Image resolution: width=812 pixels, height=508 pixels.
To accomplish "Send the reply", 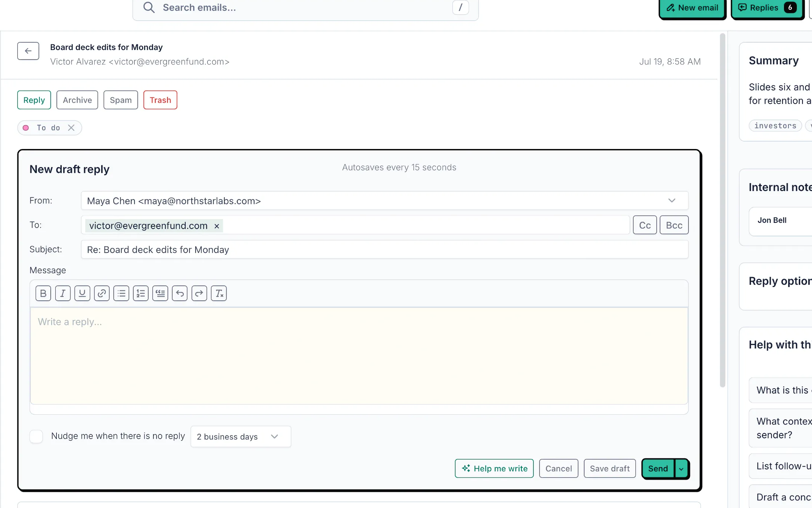I will coord(658,469).
